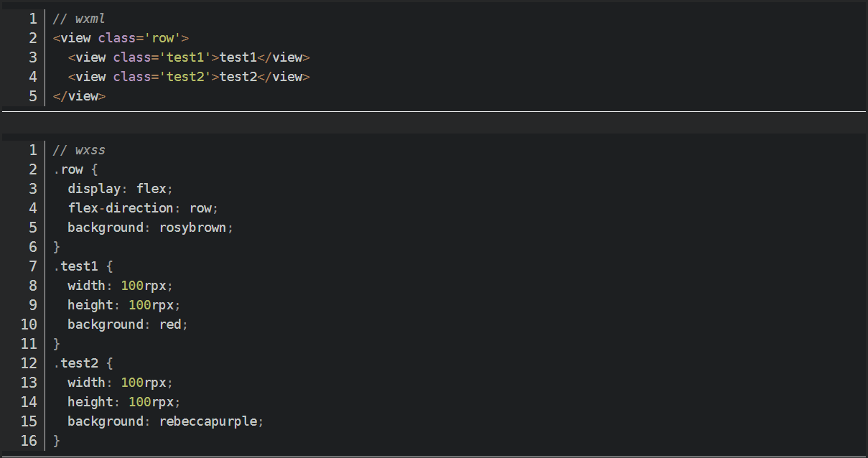Viewport: 868px width, 458px height.
Task: Click the 'background: red;' declaration
Action: point(127,324)
